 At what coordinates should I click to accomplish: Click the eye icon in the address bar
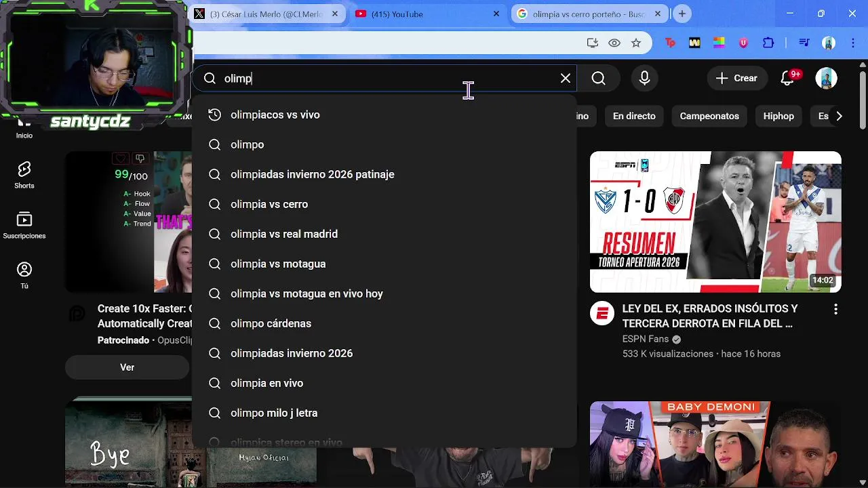coord(614,43)
